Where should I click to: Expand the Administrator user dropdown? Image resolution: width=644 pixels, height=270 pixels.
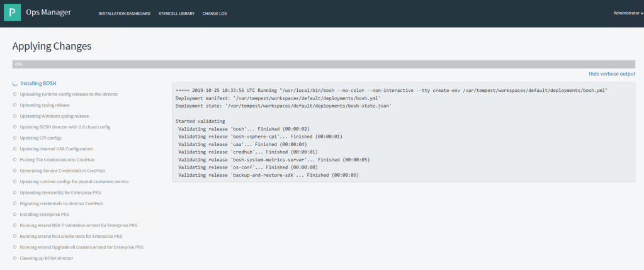click(627, 13)
